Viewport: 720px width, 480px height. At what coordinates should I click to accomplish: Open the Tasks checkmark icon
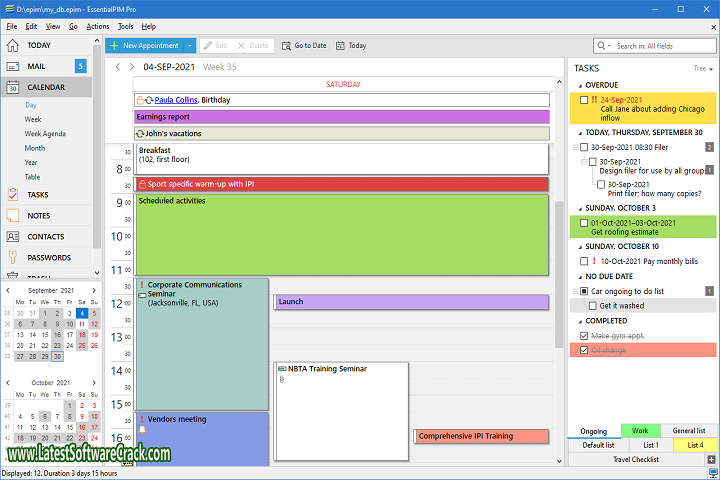pyautogui.click(x=13, y=195)
